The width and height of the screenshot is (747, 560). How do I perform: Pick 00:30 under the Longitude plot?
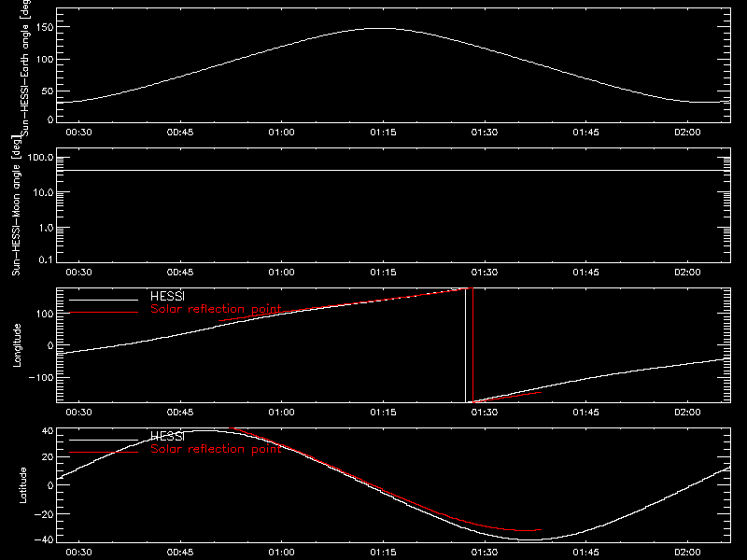point(78,413)
